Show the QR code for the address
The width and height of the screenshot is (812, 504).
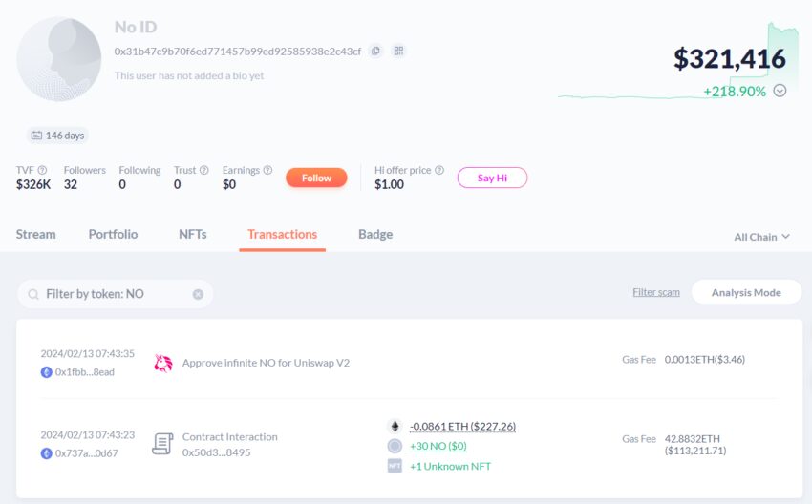pos(398,51)
